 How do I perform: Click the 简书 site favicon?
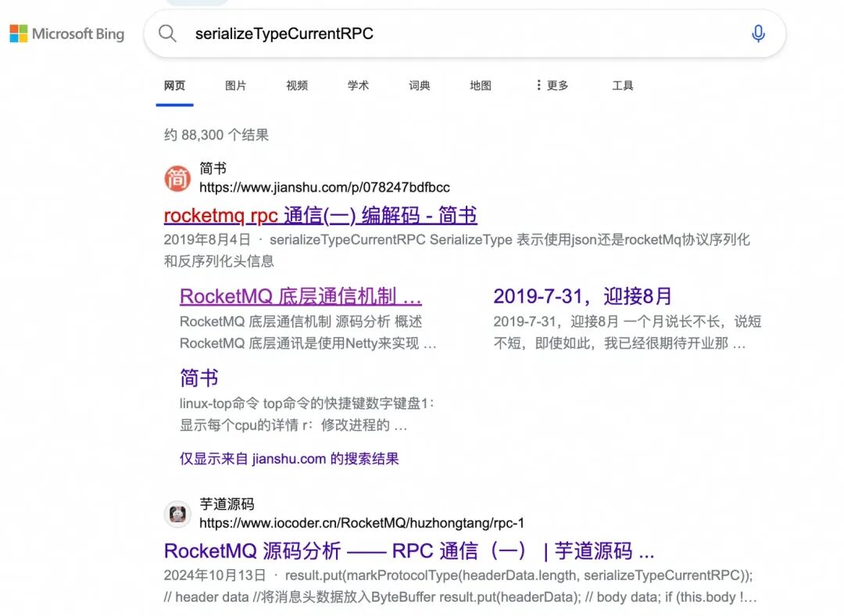[177, 178]
